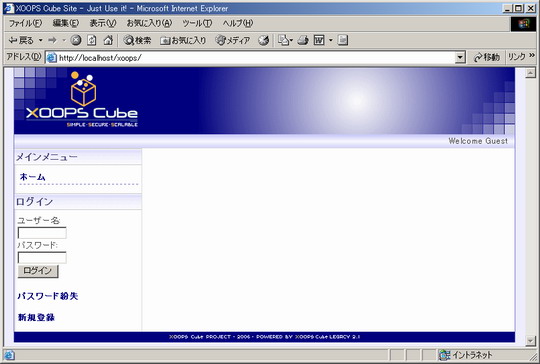Click the 移動 (Go) button

(486, 58)
